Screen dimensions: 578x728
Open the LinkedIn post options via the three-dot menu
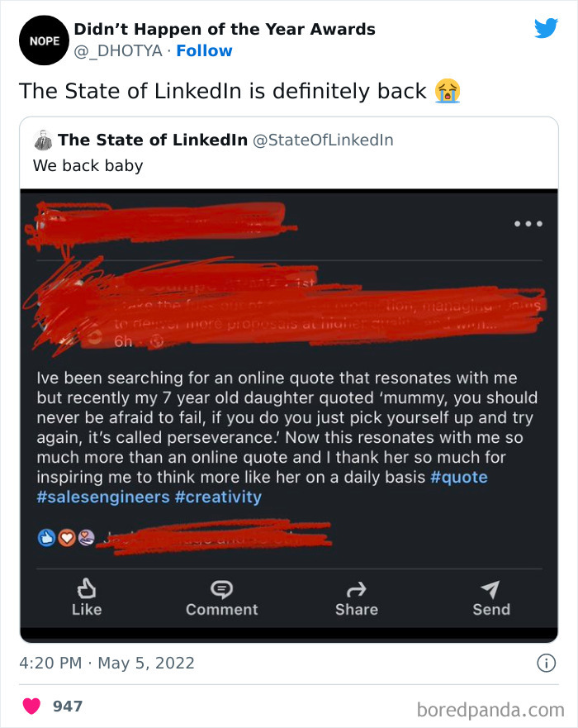coord(528,223)
